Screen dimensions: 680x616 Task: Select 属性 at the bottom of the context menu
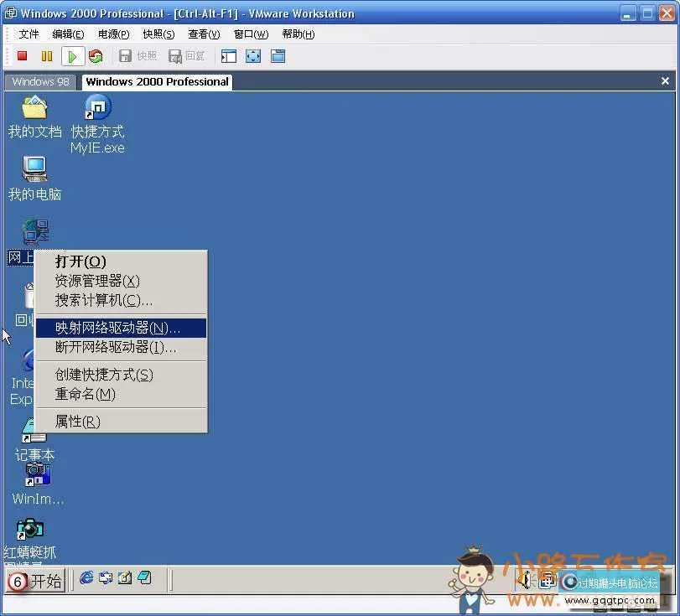76,421
